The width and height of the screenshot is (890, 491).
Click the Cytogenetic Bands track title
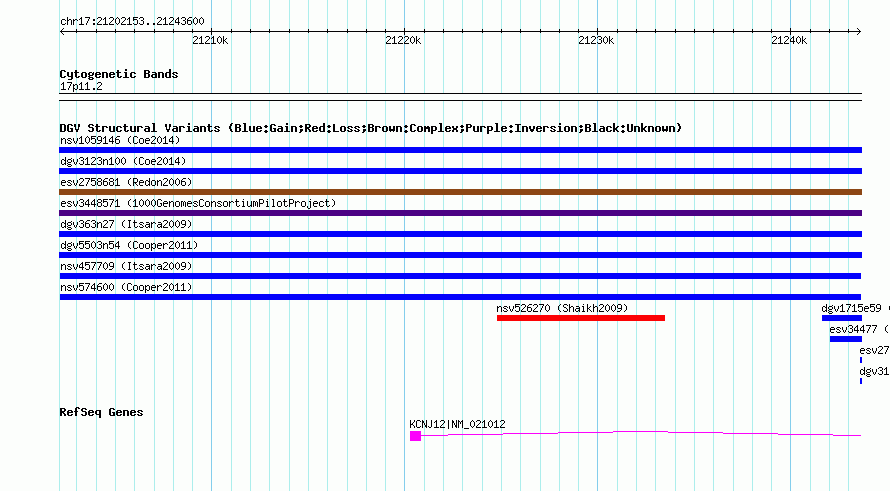[x=119, y=74]
